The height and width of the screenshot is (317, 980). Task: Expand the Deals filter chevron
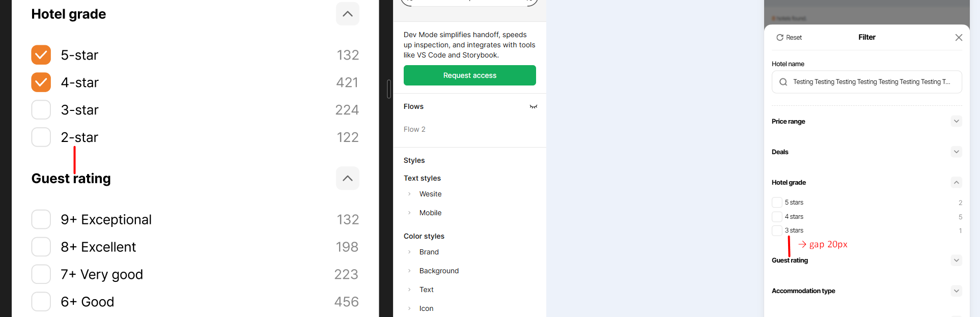[x=956, y=152]
